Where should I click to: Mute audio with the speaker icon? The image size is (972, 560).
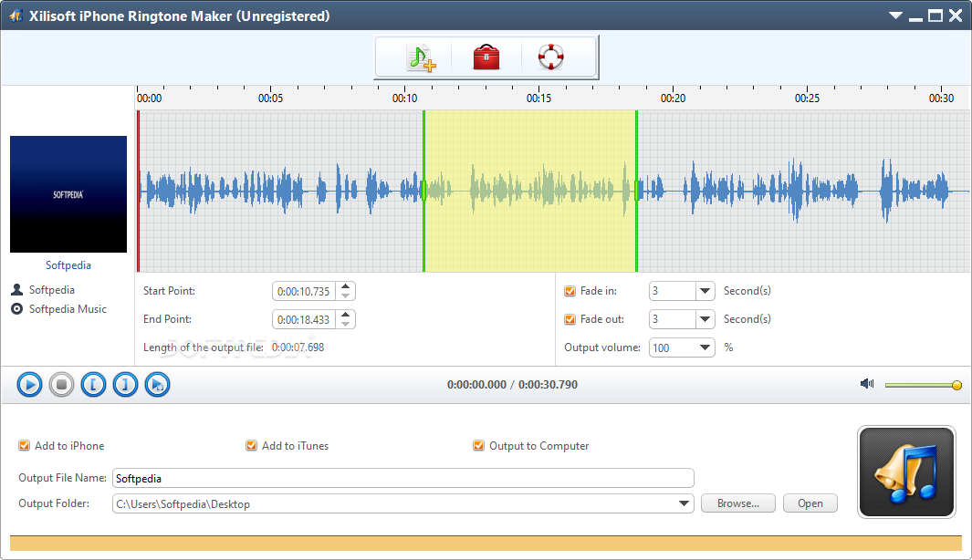click(867, 384)
